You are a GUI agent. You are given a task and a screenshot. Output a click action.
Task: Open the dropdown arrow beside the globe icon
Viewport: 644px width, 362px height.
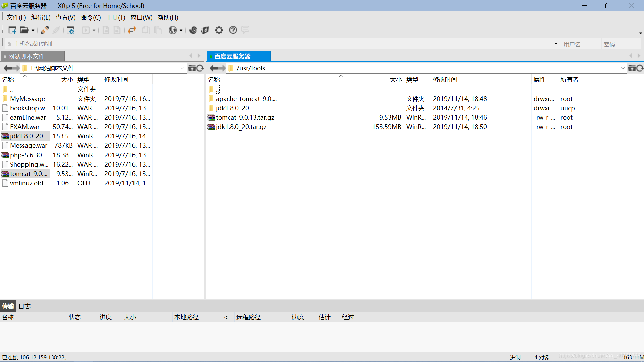181,31
